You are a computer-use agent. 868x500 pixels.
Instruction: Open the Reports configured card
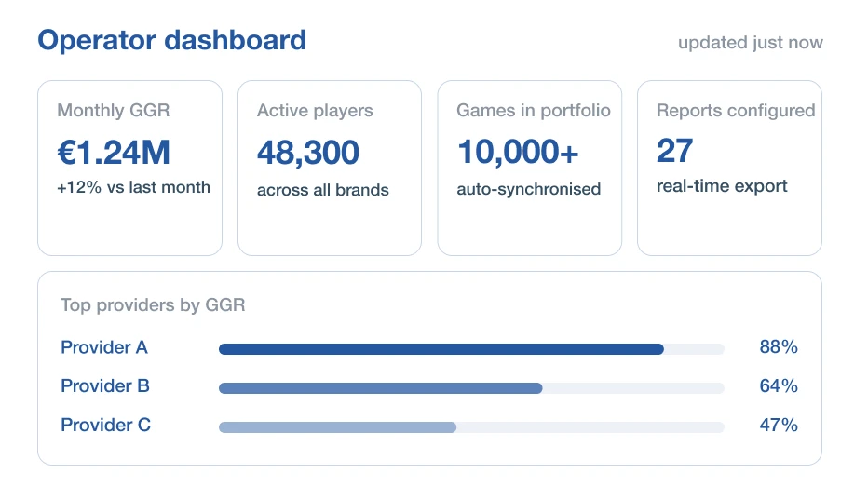(729, 168)
